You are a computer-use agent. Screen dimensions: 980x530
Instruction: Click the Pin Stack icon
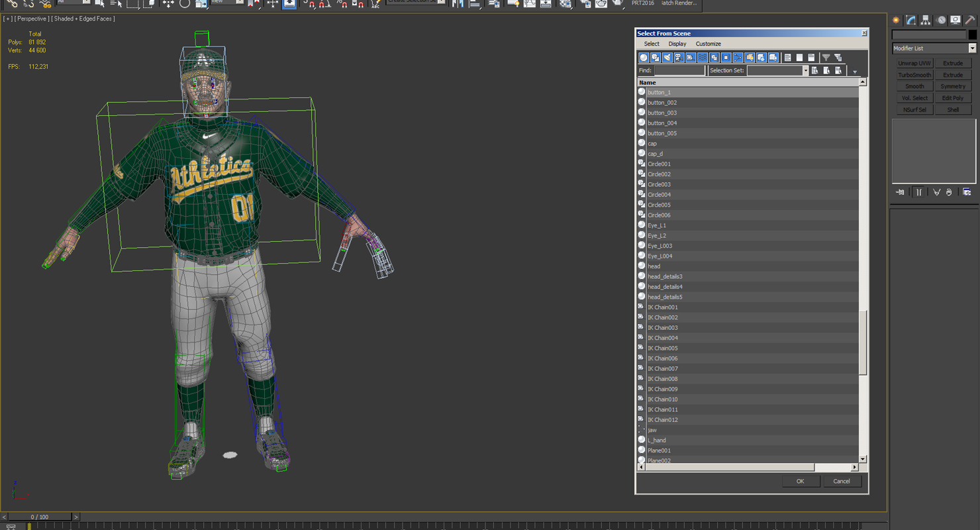click(x=901, y=192)
